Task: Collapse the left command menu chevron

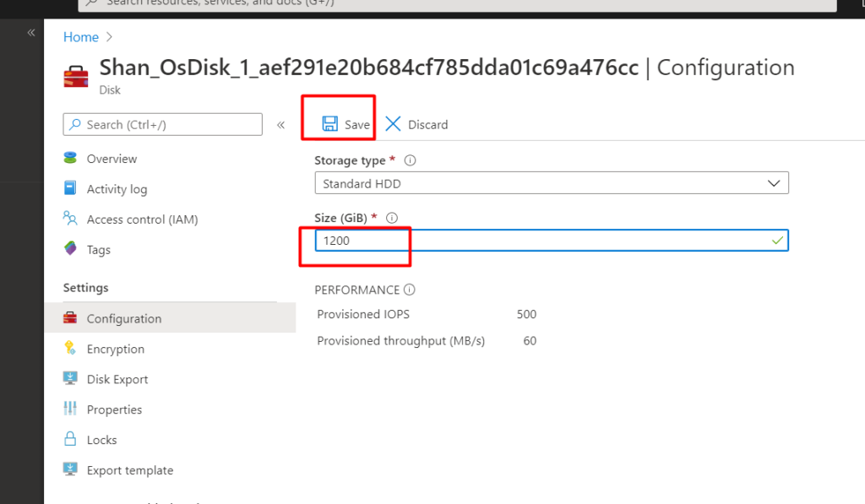Action: click(281, 123)
